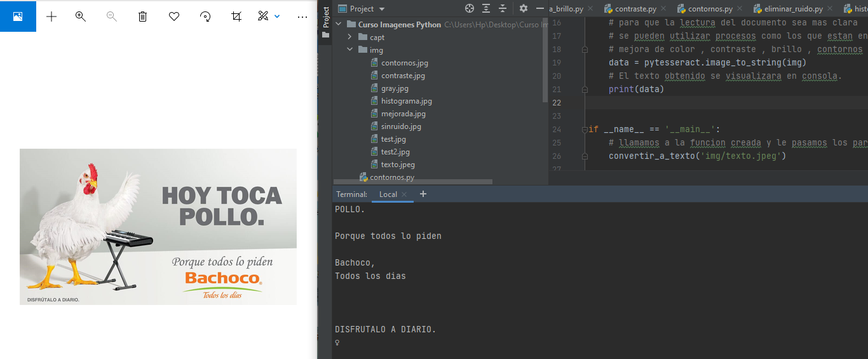Click the project tree vertical scrollbar

pos(545,60)
